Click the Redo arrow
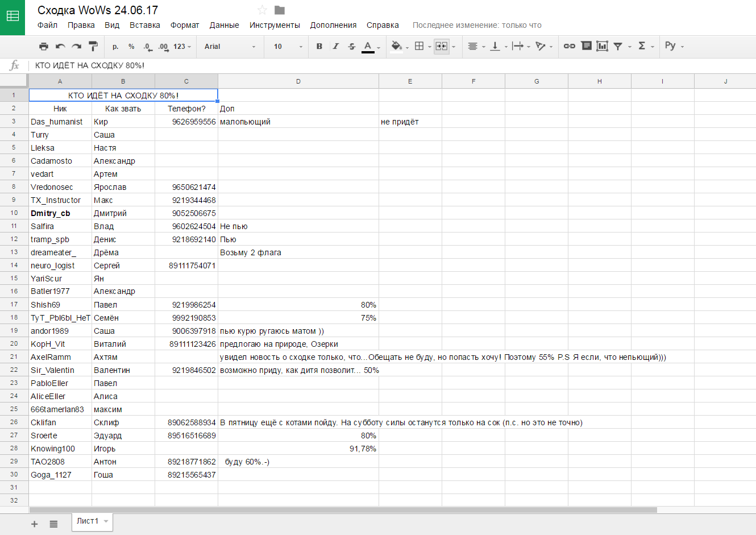This screenshot has width=756, height=535. (77, 47)
